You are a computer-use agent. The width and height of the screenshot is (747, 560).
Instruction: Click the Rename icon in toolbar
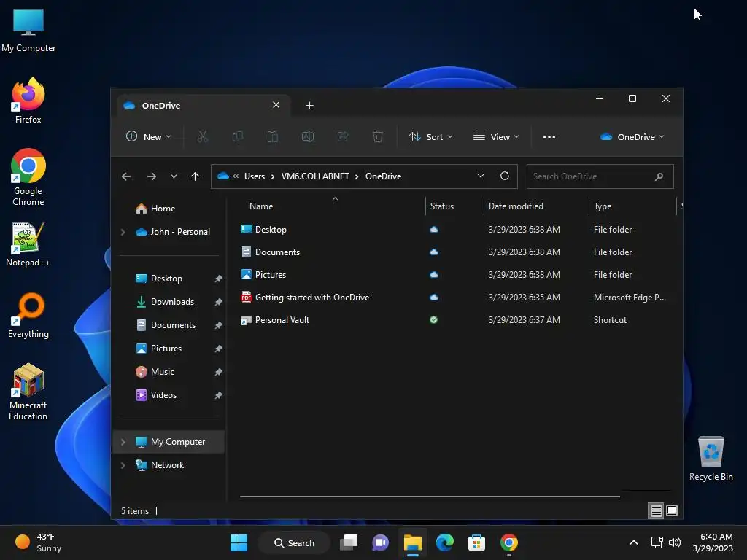click(x=308, y=136)
